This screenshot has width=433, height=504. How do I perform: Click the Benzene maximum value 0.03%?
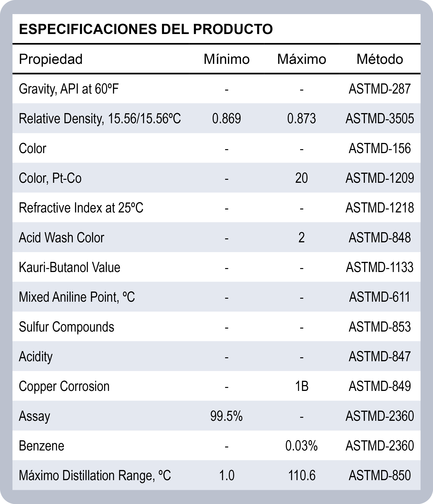coord(301,446)
